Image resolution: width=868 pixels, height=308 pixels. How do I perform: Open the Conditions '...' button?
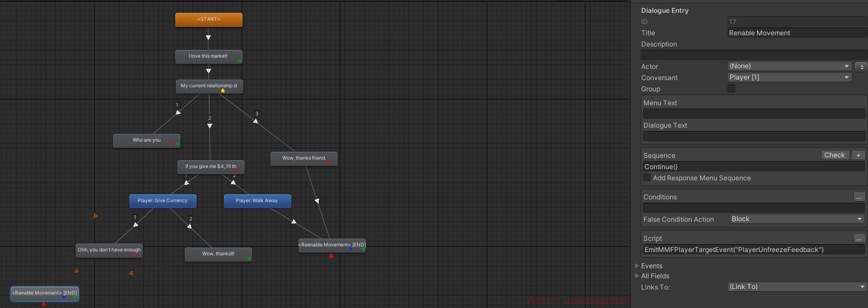[x=859, y=197]
